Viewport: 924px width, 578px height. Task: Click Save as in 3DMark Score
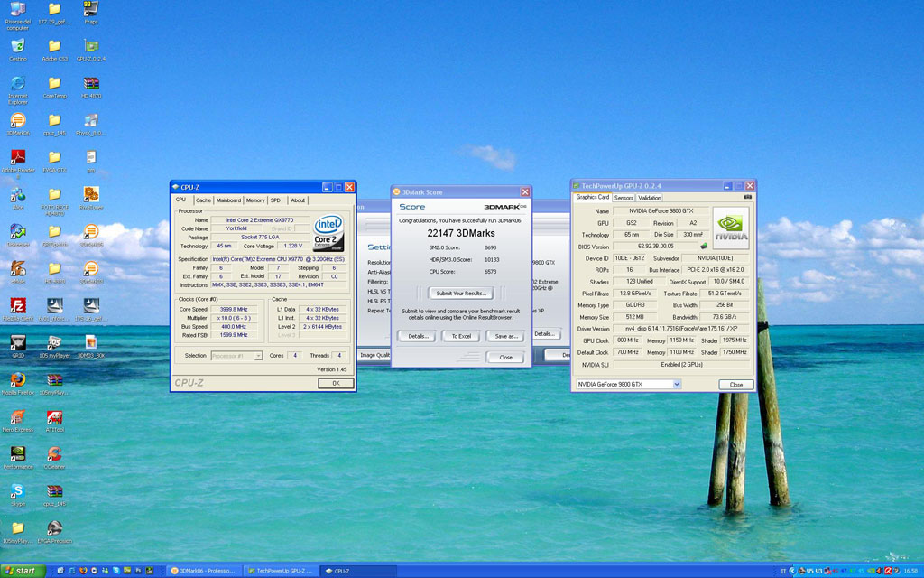coord(505,336)
